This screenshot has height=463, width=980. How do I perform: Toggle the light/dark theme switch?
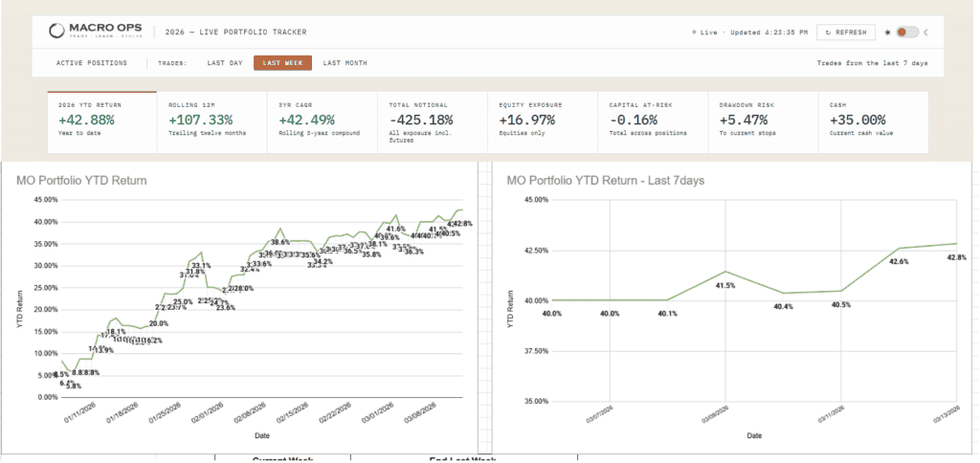(906, 33)
